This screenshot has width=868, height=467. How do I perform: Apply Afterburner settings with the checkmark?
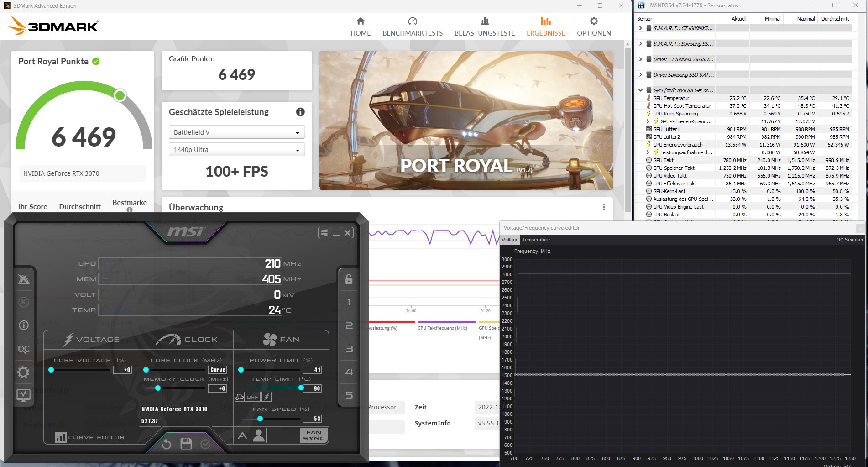206,444
